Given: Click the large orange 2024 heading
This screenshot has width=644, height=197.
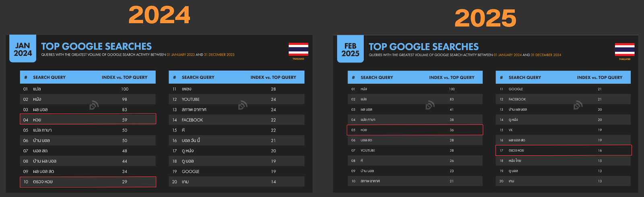Looking at the screenshot, I should (x=159, y=15).
